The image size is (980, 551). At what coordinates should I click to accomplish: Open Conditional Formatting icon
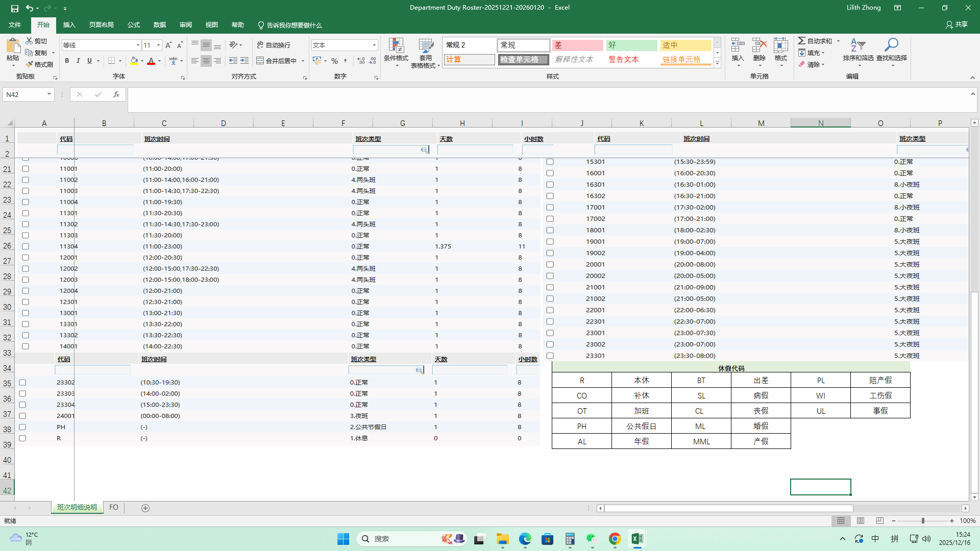click(396, 46)
